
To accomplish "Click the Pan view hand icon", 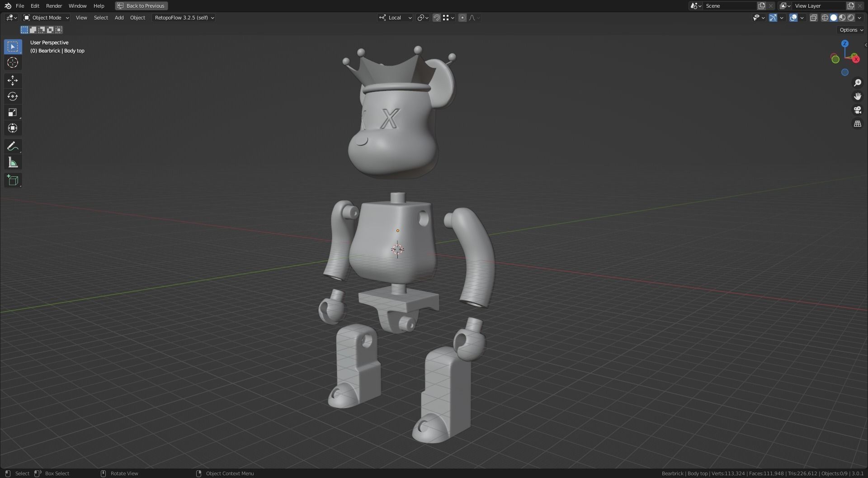I will pos(857,96).
